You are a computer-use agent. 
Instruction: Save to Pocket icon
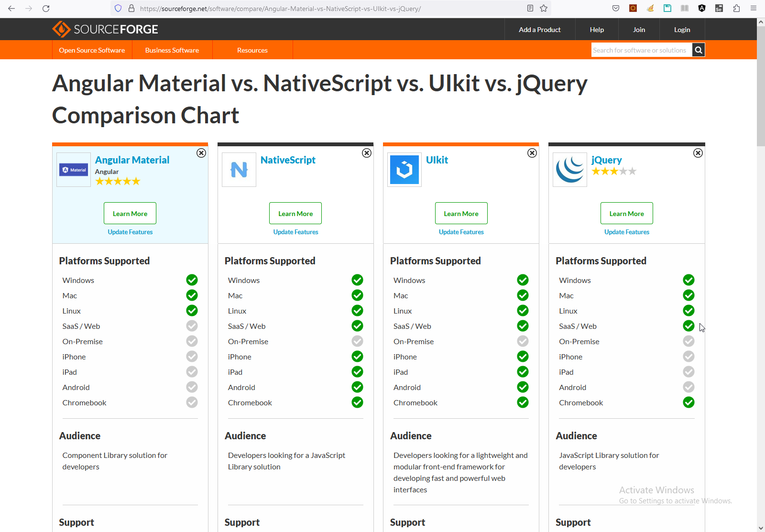click(x=616, y=8)
